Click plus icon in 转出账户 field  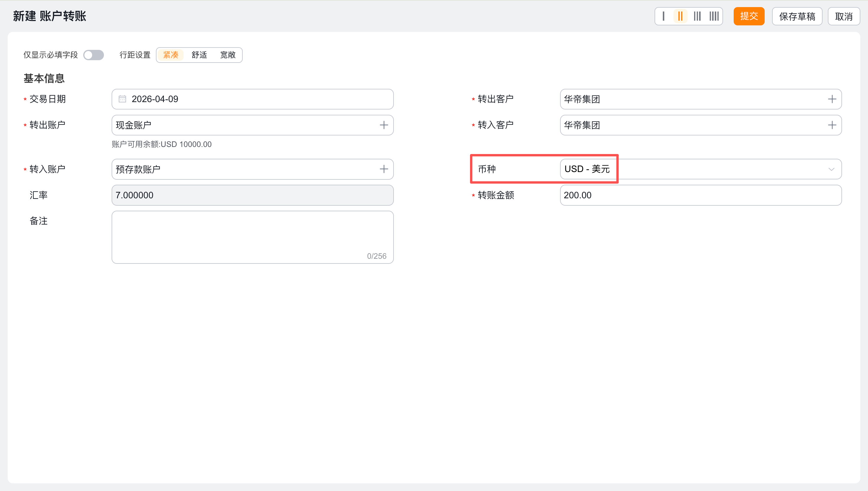[384, 125]
